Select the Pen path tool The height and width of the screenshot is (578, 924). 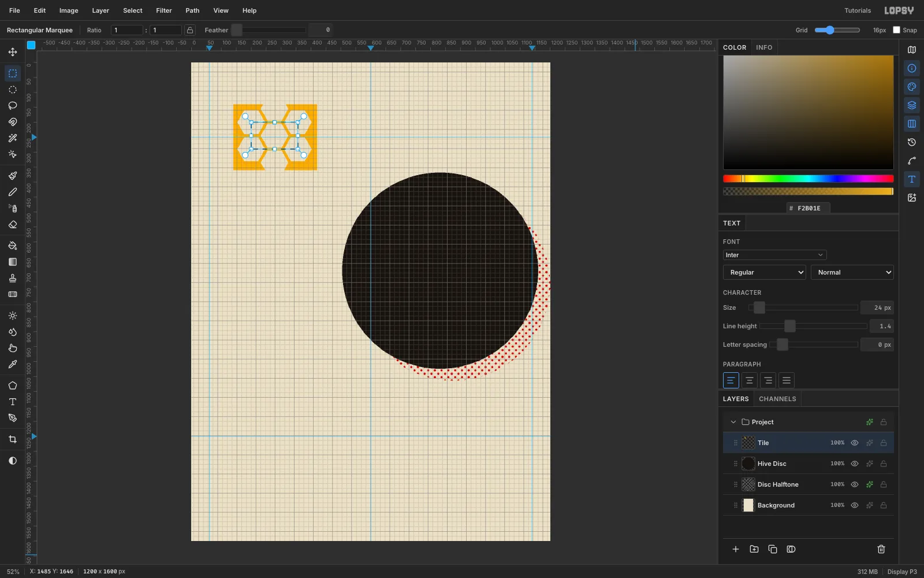point(13,418)
